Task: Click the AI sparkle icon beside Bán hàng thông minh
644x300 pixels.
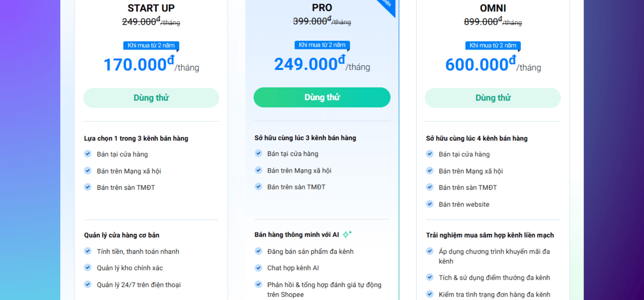Action: click(x=347, y=234)
